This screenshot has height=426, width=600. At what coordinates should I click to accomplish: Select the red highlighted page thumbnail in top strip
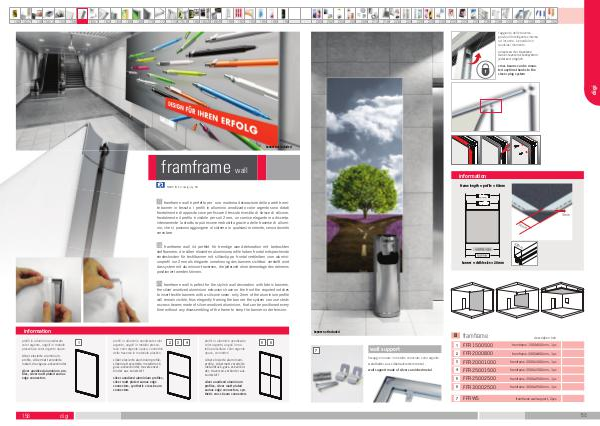point(82,16)
